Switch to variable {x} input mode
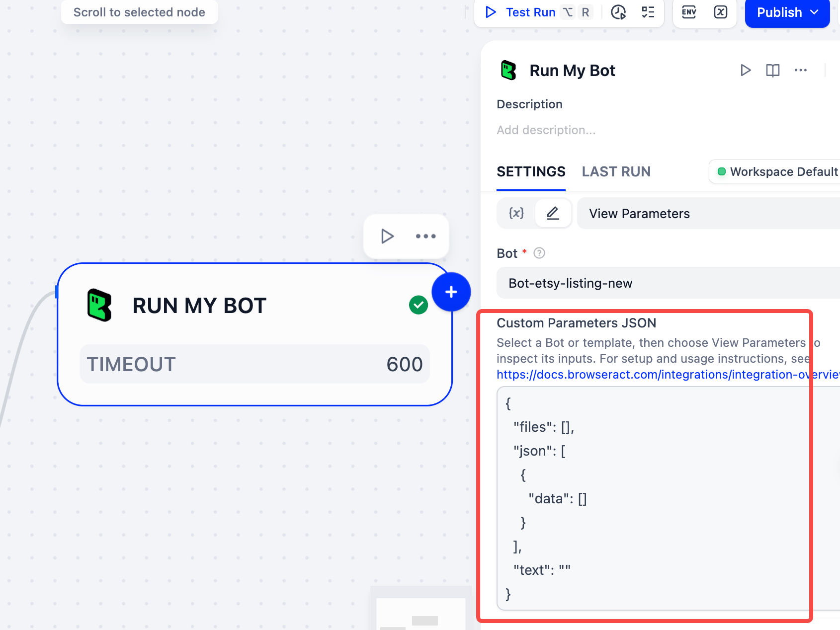The height and width of the screenshot is (630, 840). (x=516, y=213)
